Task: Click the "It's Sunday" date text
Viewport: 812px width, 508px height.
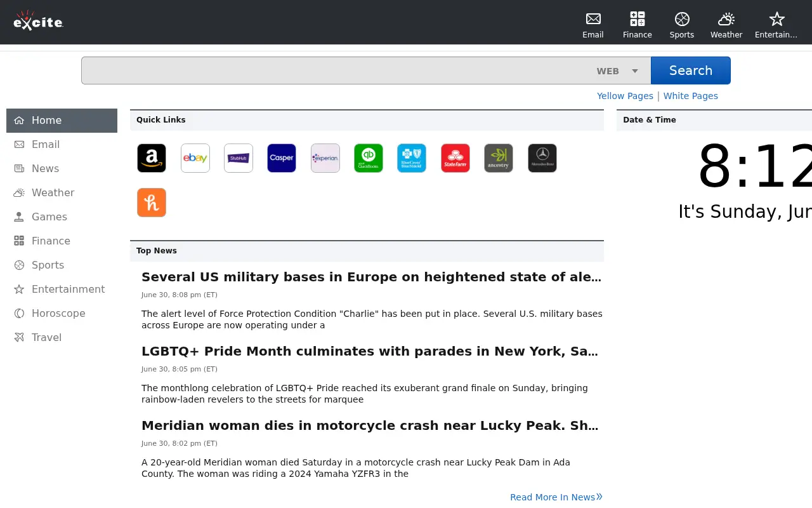Action: pos(745,211)
